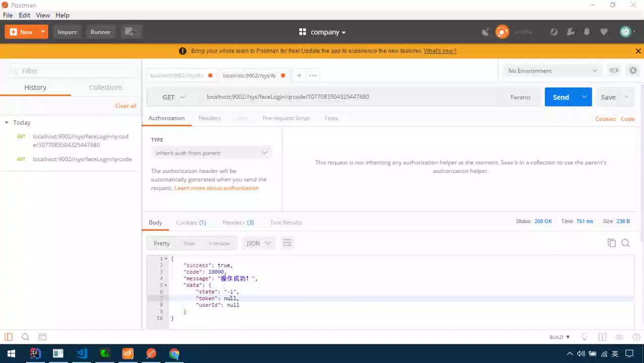The width and height of the screenshot is (644, 363).
Task: Open the request Headers tab
Action: pyautogui.click(x=210, y=118)
